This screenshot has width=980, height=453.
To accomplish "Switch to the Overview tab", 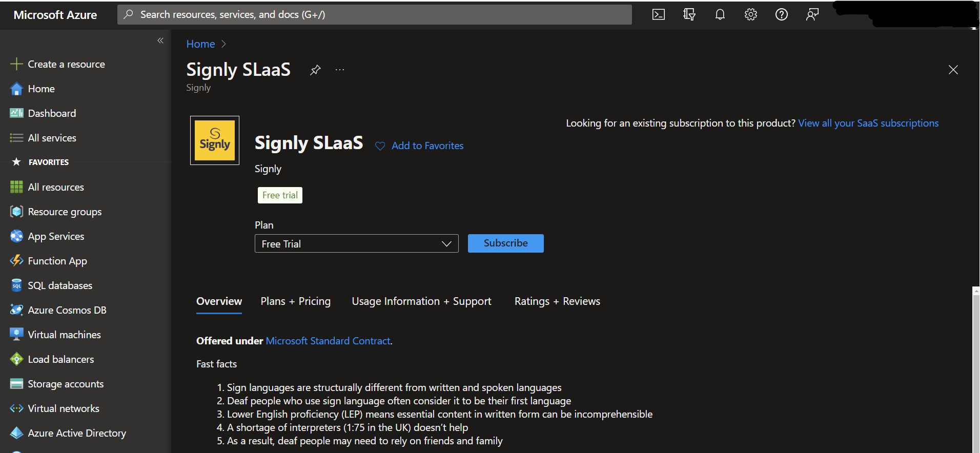I will (219, 301).
